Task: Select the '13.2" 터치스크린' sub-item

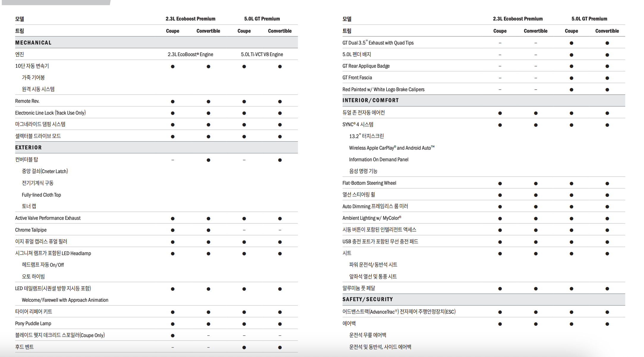Action: pos(367,136)
